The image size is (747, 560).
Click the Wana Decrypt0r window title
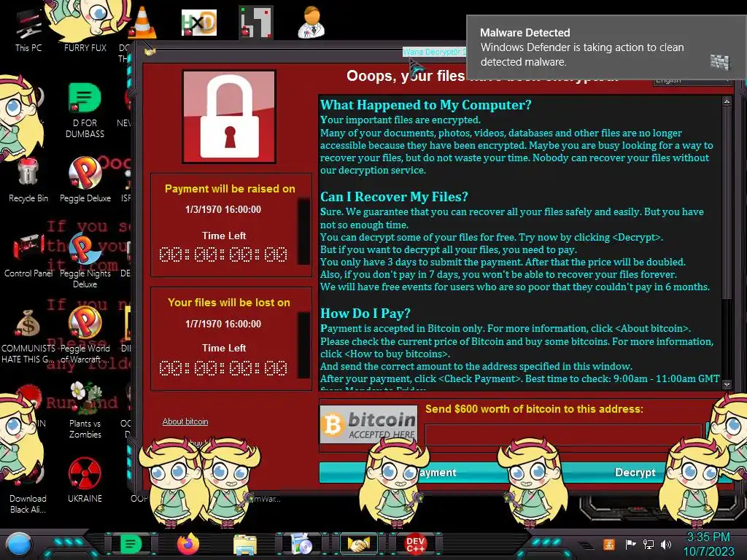(x=434, y=52)
